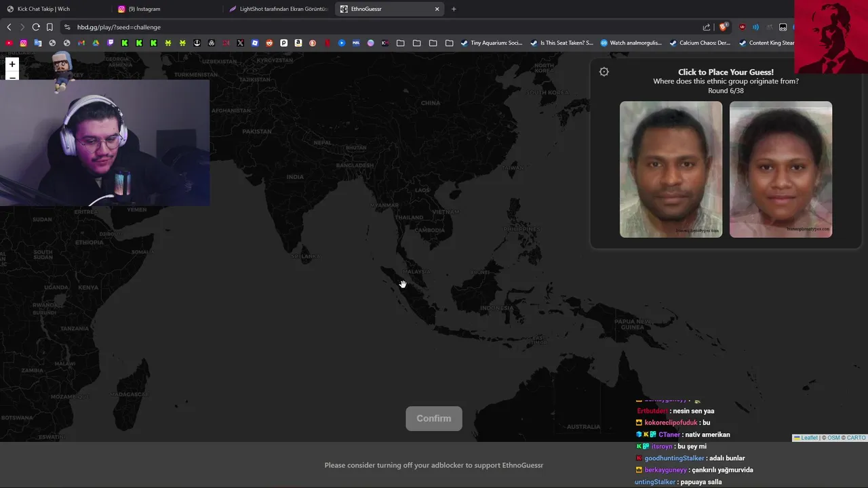Click the male face composite photo

[671, 169]
